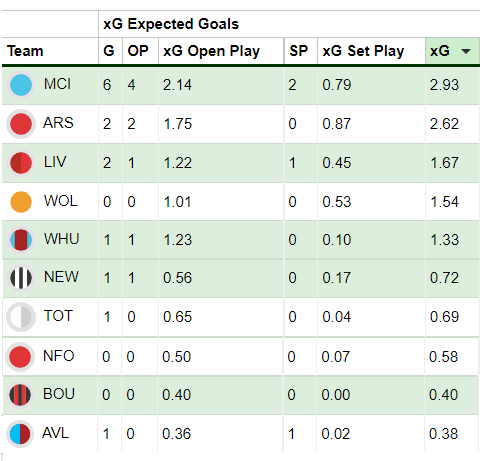Select the OP column header
Image resolution: width=480 pixels, height=461 pixels.
138,51
